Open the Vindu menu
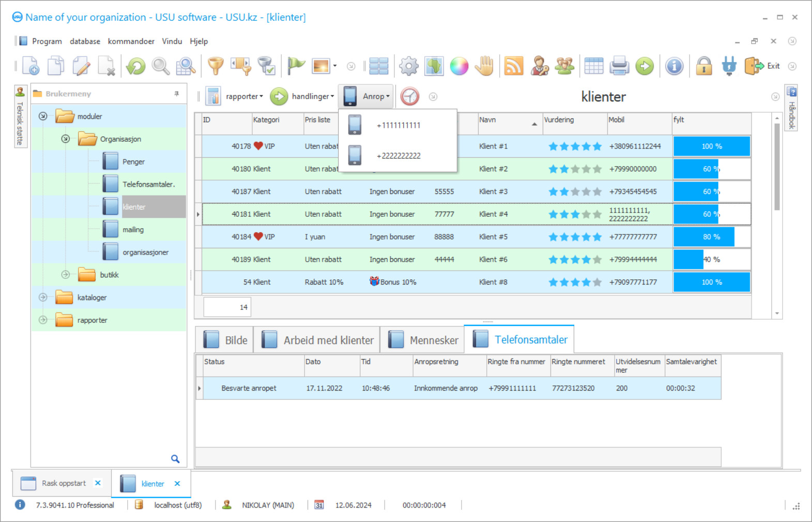The height and width of the screenshot is (522, 812). pos(172,41)
